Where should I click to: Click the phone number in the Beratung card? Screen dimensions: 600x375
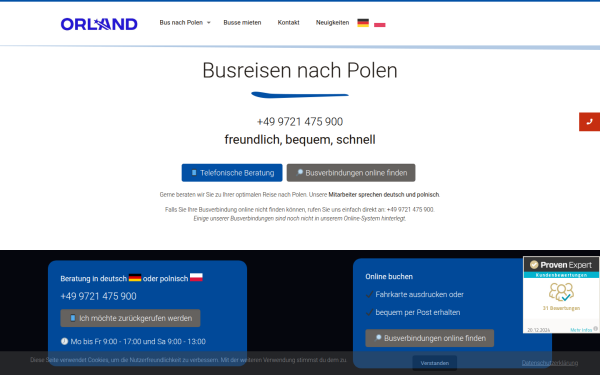[98, 296]
